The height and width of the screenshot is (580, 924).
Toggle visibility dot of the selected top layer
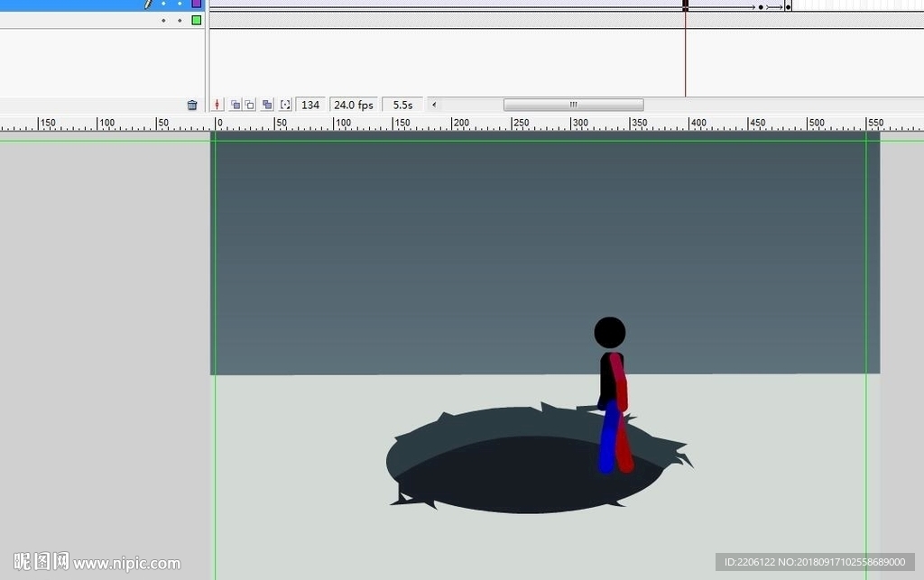point(163,4)
